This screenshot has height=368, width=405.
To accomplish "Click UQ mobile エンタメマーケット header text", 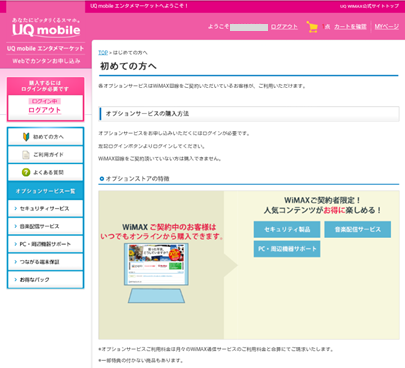I will click(46, 49).
